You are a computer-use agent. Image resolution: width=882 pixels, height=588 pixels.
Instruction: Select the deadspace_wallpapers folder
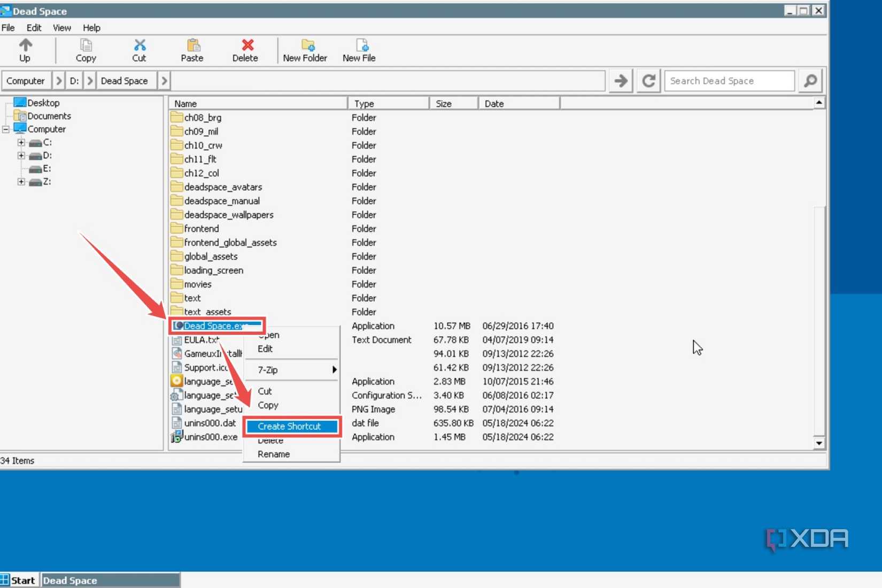pos(222,215)
